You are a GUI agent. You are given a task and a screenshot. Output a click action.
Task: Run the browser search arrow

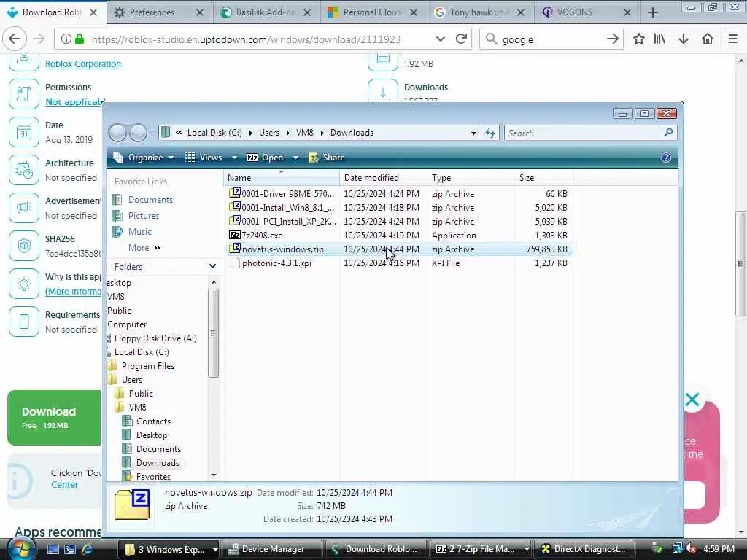[613, 39]
